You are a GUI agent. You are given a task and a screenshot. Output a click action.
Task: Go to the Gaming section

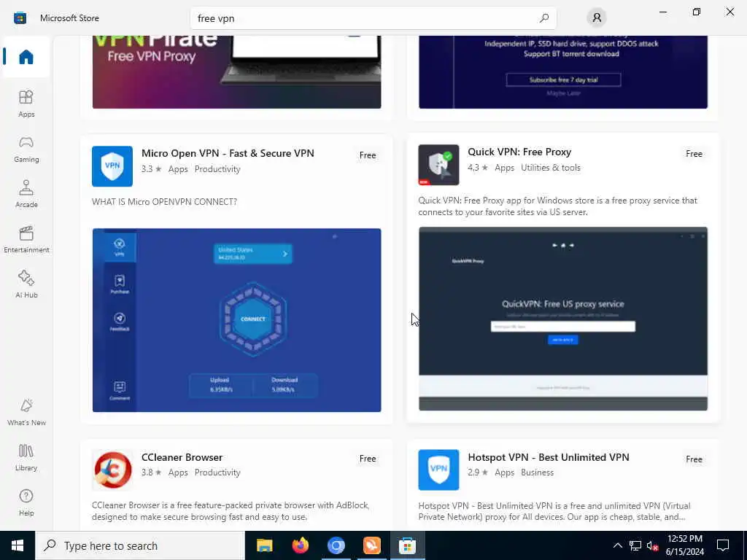click(x=26, y=149)
